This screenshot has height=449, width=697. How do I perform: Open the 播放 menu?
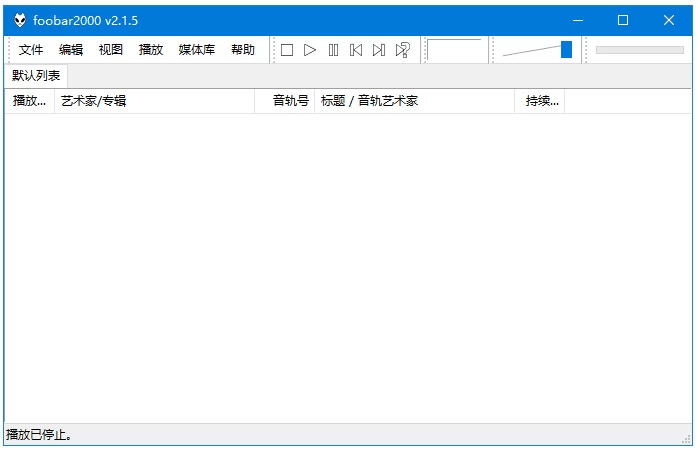pos(151,50)
